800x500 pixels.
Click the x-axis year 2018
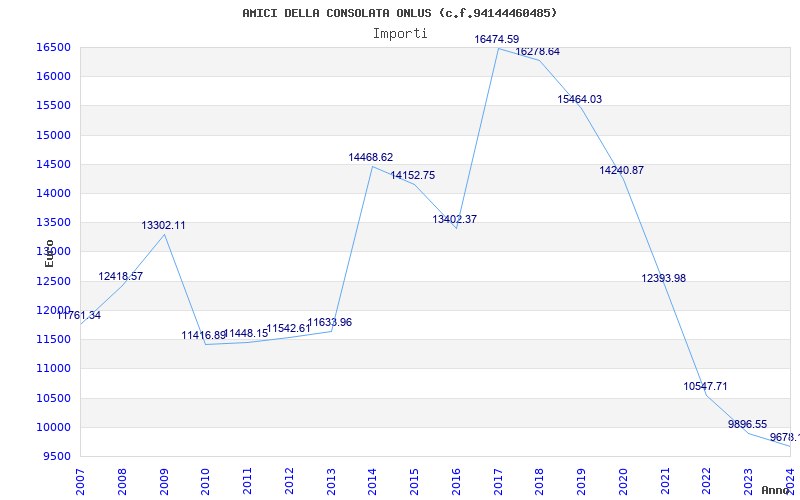pyautogui.click(x=540, y=482)
